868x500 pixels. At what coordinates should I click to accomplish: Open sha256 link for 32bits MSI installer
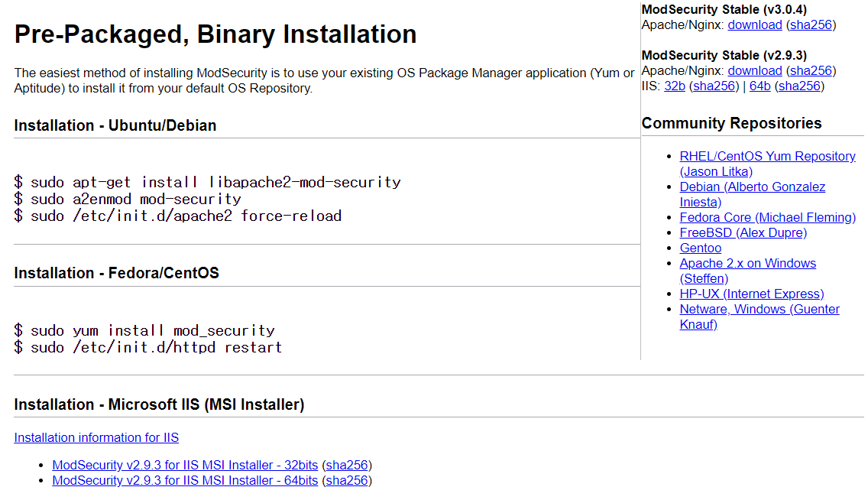347,465
